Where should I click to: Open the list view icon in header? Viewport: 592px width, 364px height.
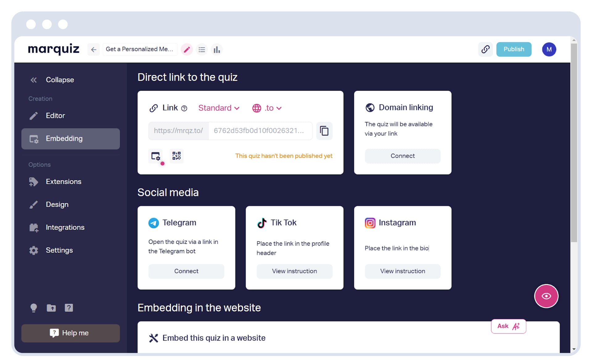coord(202,49)
